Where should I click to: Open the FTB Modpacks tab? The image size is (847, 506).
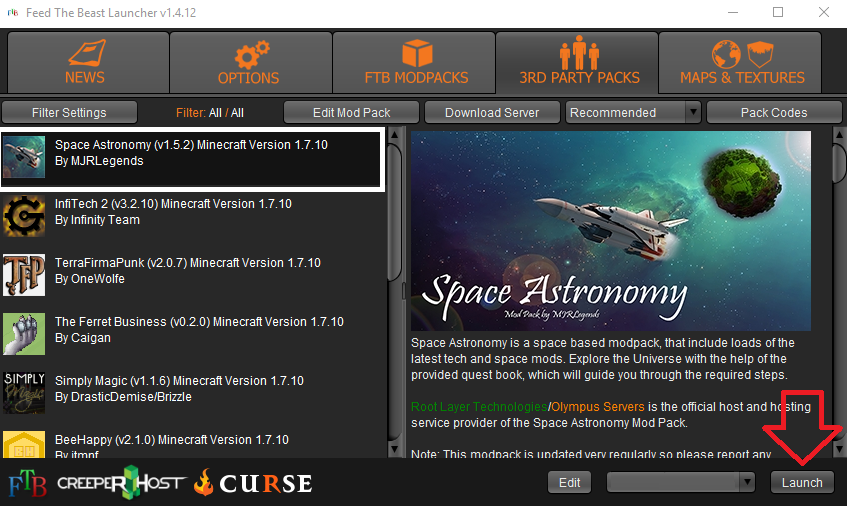pos(414,63)
